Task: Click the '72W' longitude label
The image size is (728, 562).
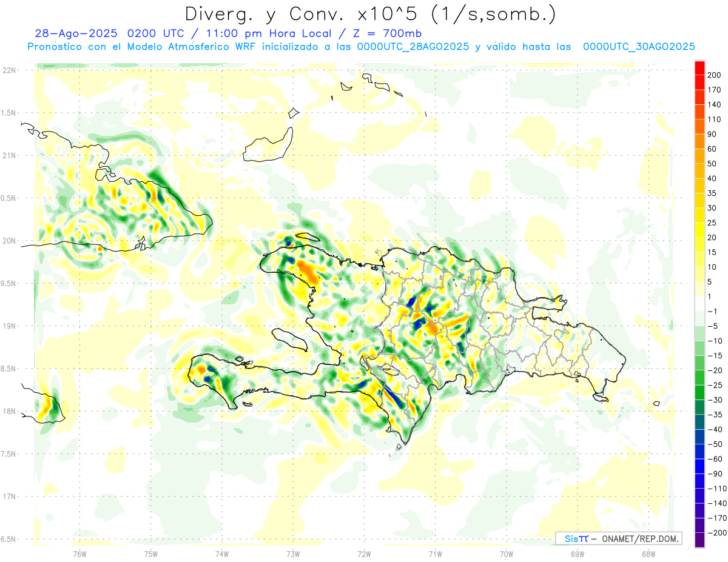Action: pyautogui.click(x=364, y=554)
